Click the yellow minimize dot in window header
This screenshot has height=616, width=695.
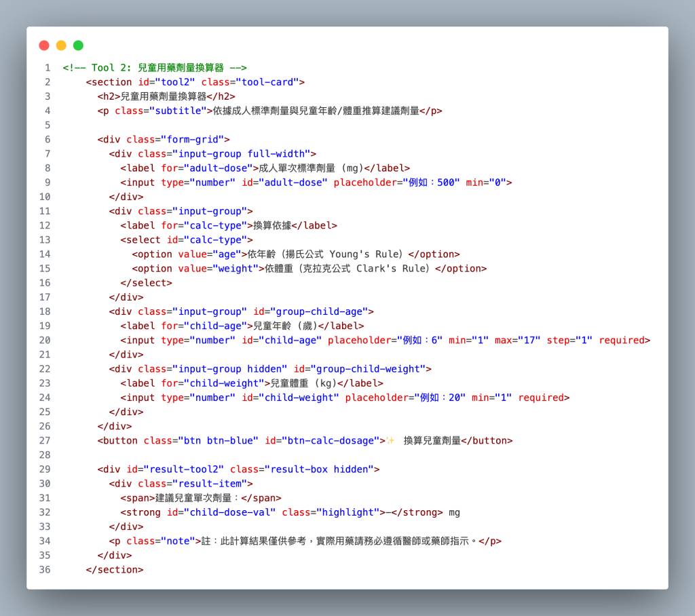(61, 45)
